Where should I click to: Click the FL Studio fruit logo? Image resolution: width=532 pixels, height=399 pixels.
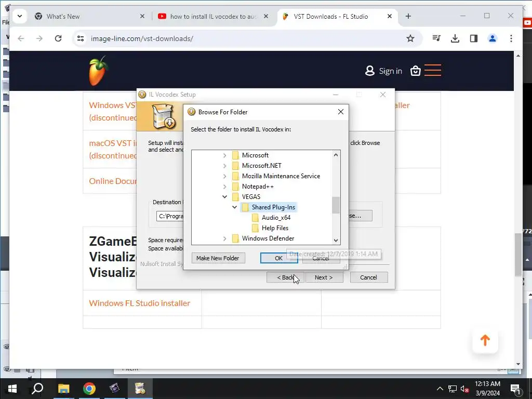point(99,71)
